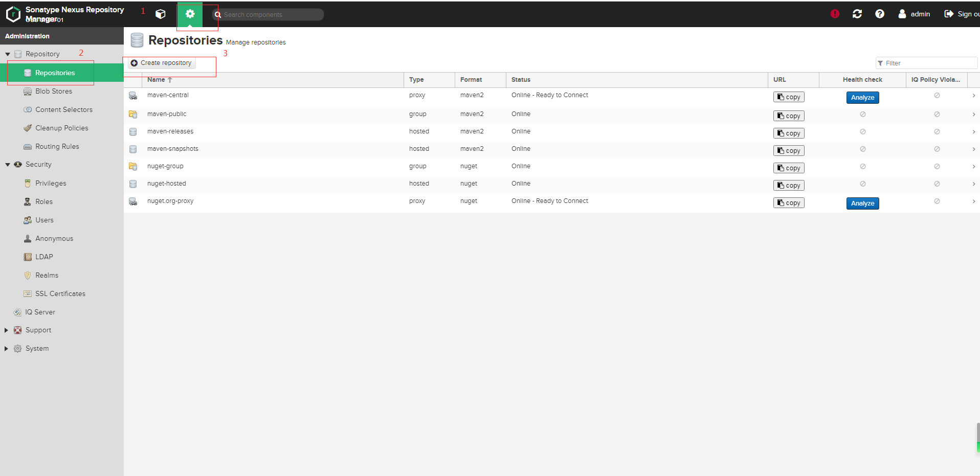This screenshot has width=980, height=476.
Task: Expand the Support tree section
Action: coord(6,330)
